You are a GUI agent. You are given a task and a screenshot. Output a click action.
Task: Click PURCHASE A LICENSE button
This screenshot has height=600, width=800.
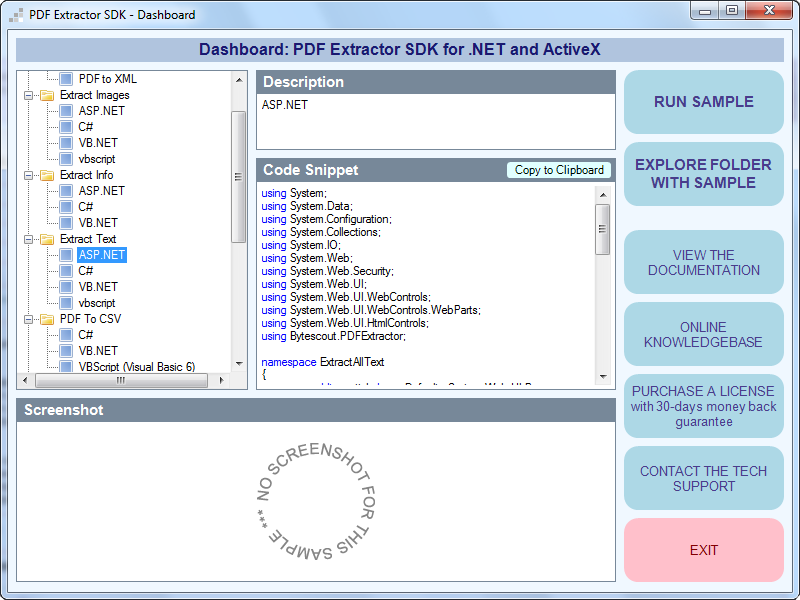[x=704, y=406]
